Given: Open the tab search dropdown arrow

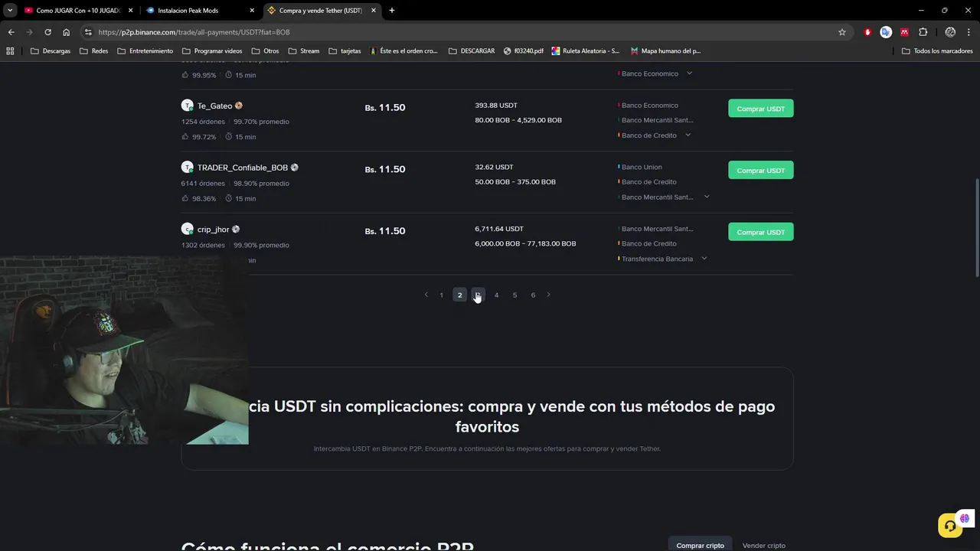Looking at the screenshot, I should (x=10, y=11).
